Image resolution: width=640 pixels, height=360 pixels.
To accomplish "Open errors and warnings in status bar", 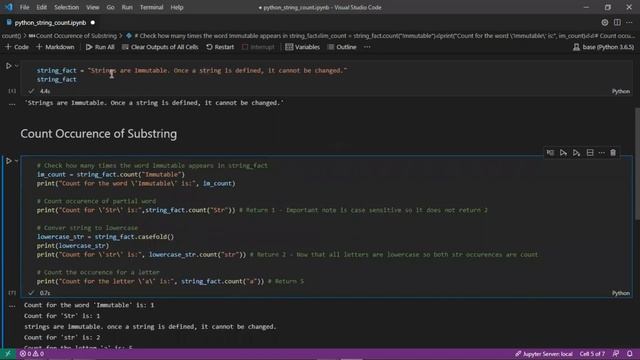I will pyautogui.click(x=32, y=354).
